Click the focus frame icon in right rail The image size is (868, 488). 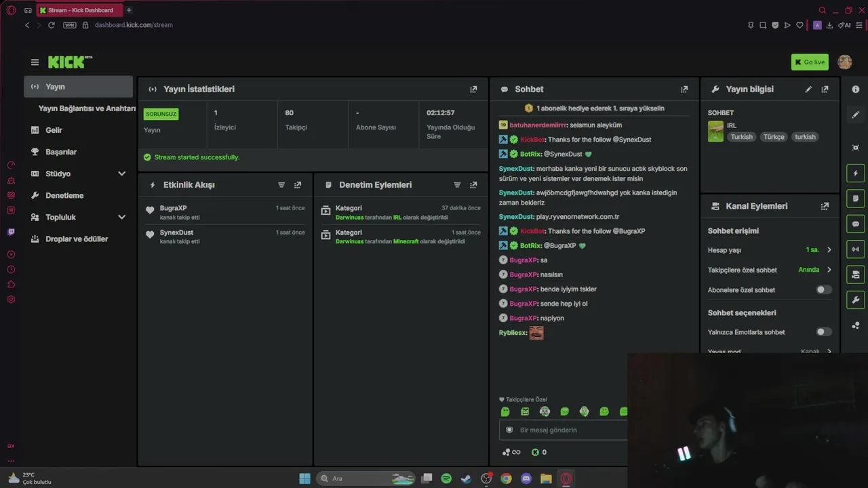coord(856,148)
